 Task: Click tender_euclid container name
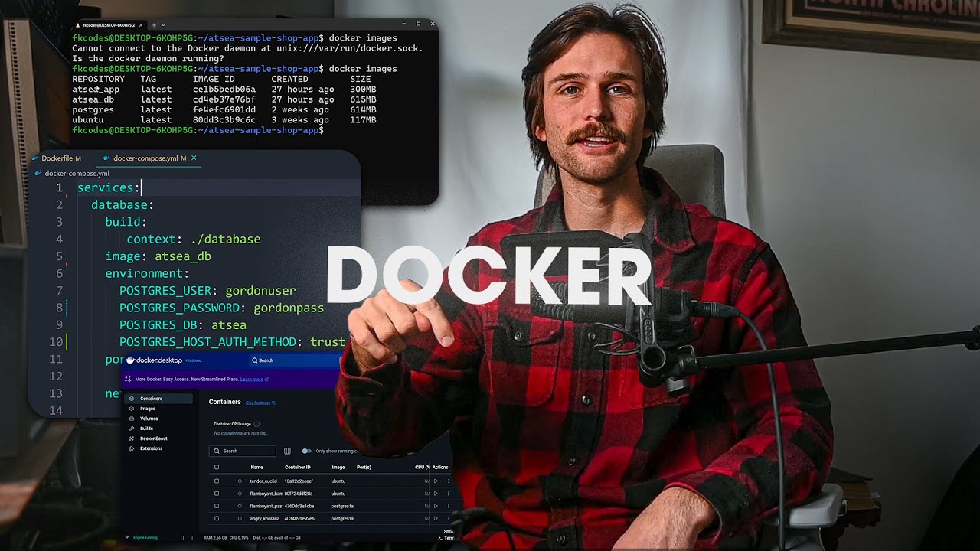click(x=263, y=481)
